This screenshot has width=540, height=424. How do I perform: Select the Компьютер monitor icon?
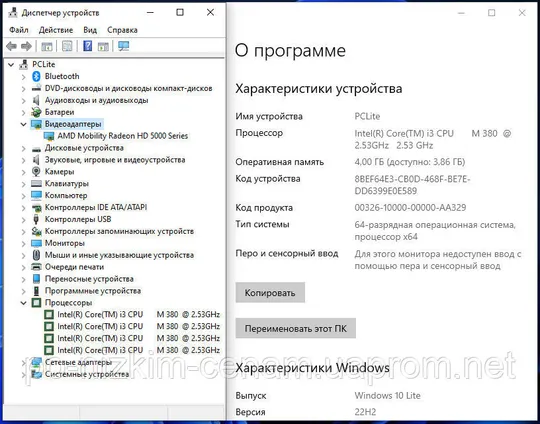(36, 195)
